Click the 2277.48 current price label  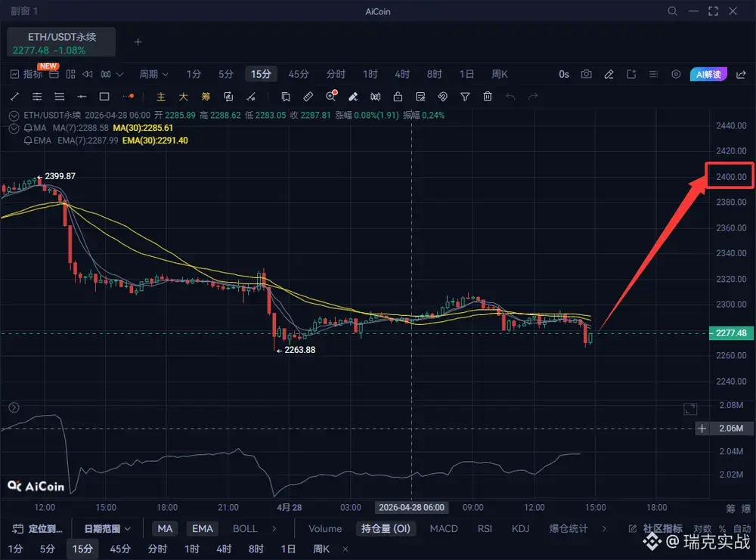(x=731, y=333)
